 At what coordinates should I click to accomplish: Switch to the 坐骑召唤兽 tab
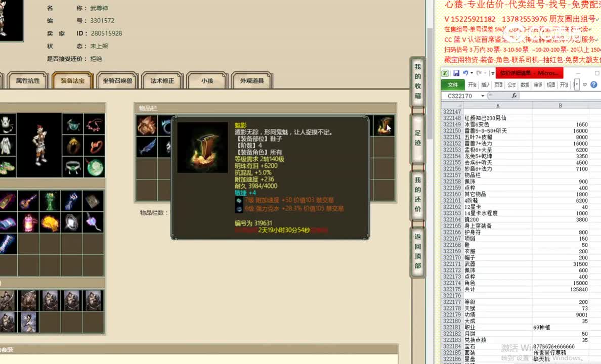pyautogui.click(x=117, y=81)
